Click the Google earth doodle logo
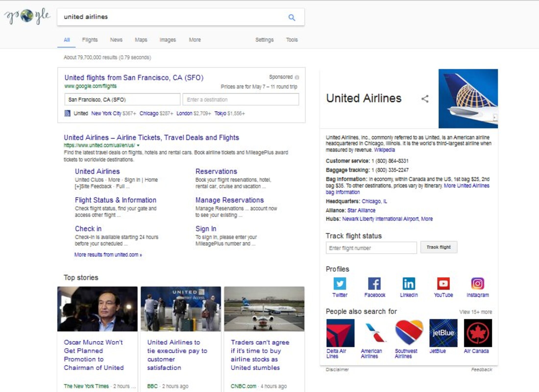The image size is (539, 392). pyautogui.click(x=27, y=16)
